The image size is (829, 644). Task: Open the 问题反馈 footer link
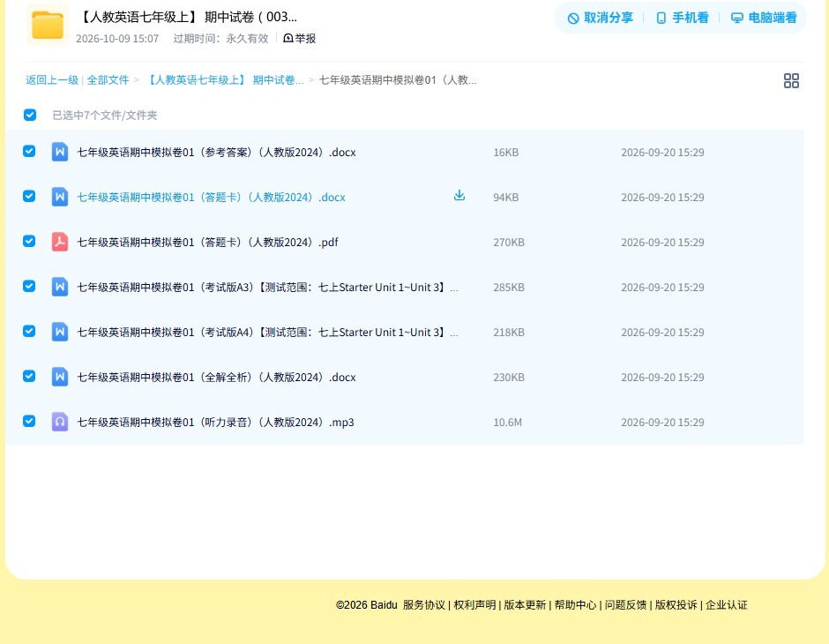[x=625, y=605]
